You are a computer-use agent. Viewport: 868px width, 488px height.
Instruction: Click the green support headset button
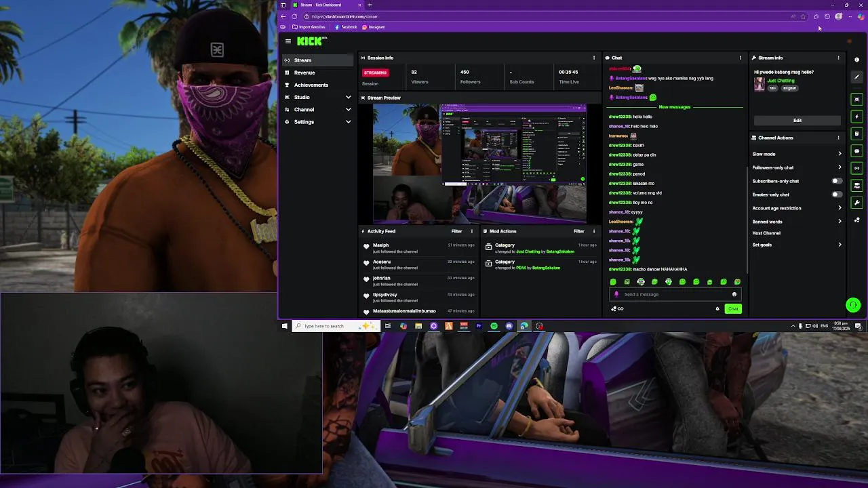pyautogui.click(x=853, y=306)
